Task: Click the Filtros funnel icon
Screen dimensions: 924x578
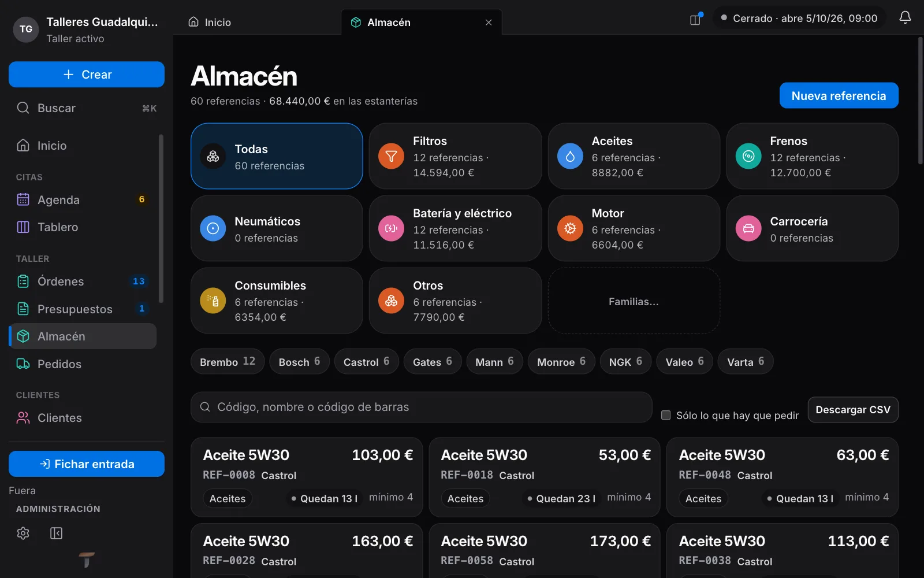Action: (391, 156)
